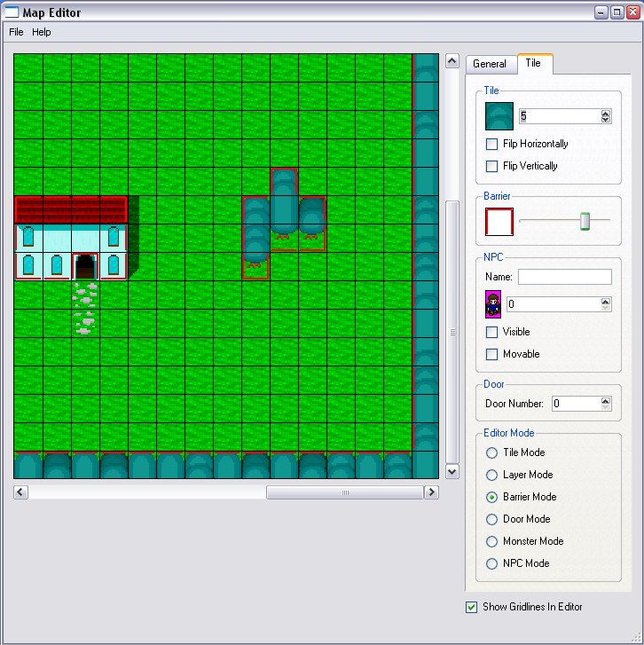The image size is (644, 645).
Task: Open the File menu
Action: (16, 32)
